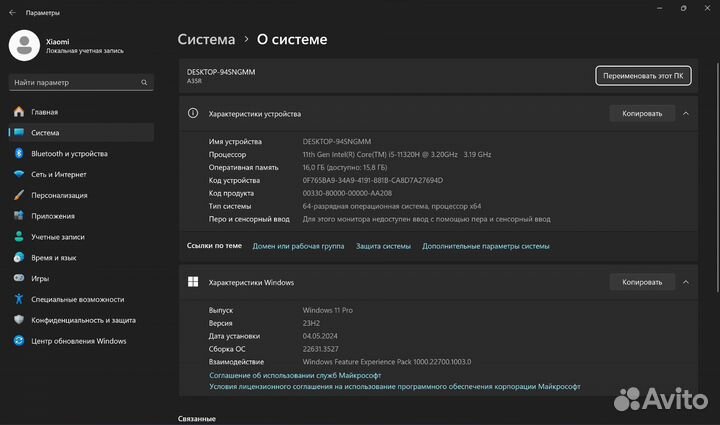Select Учетные записи in the sidebar
The image size is (720, 425).
pyautogui.click(x=81, y=236)
